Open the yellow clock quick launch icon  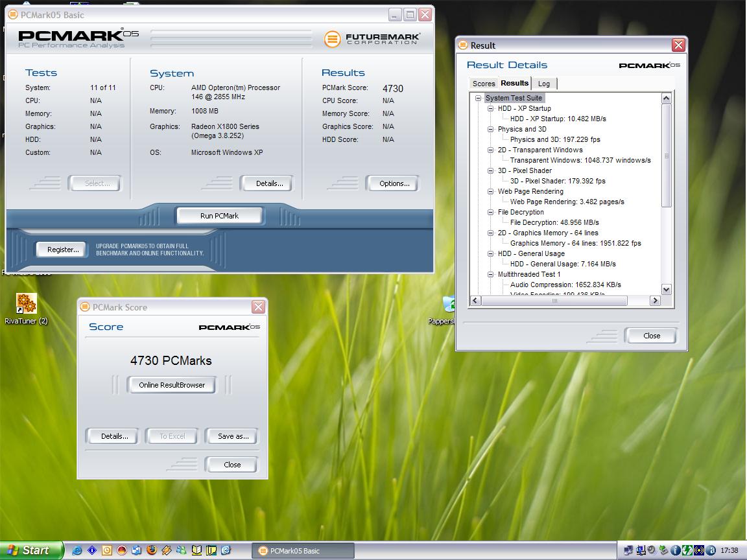click(x=107, y=550)
